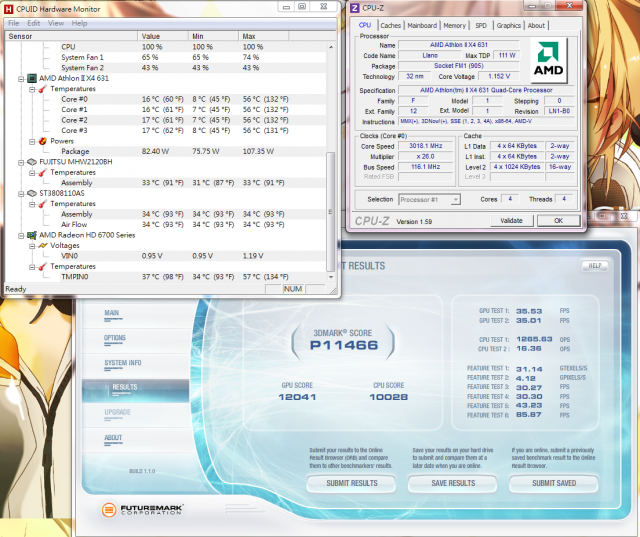Viewport: 640px width, 537px height.
Task: Click the OK button in CPU-Z
Action: coord(558,220)
